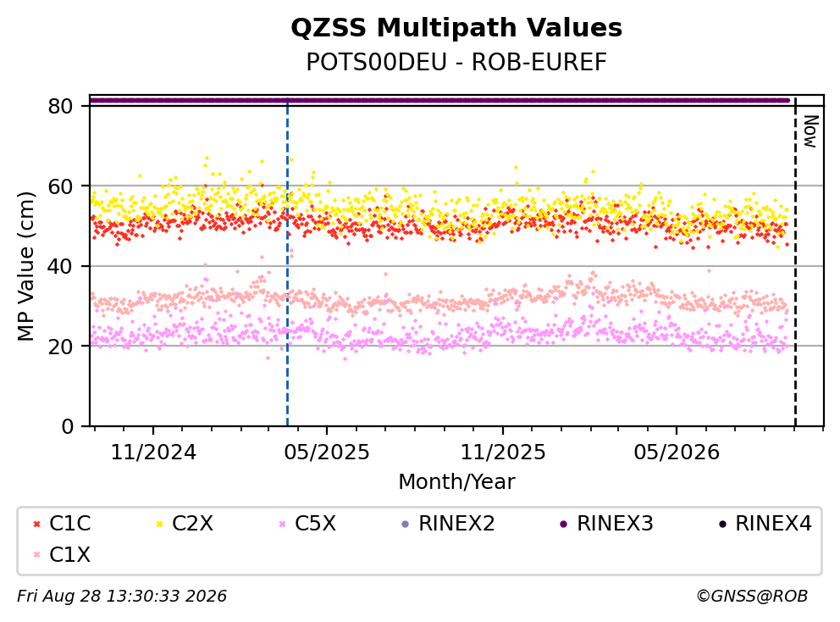
Task: Click the purple RINEX3 band at top
Action: coord(439,100)
